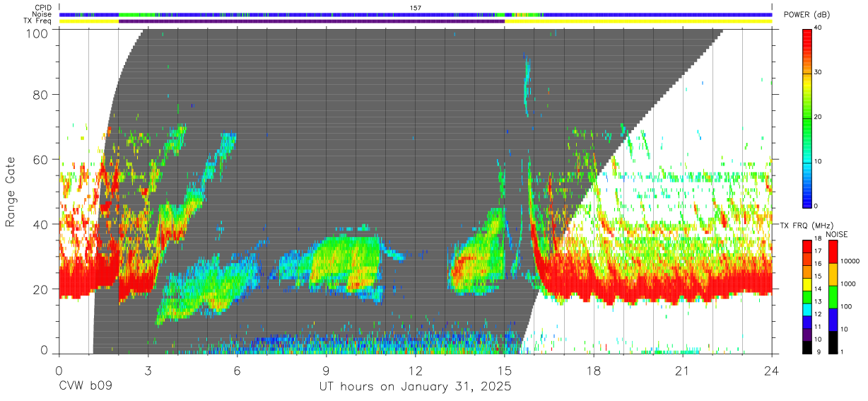Click the Range Gate axis label
Screen dimensions: 868x401
[x=11, y=192]
